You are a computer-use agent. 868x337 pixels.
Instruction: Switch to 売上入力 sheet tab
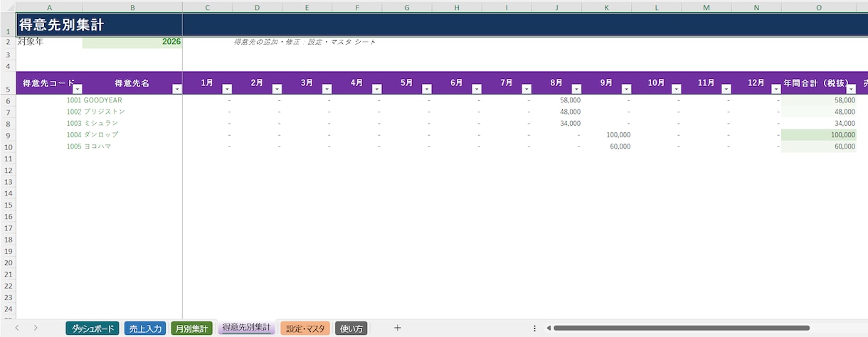click(x=145, y=328)
